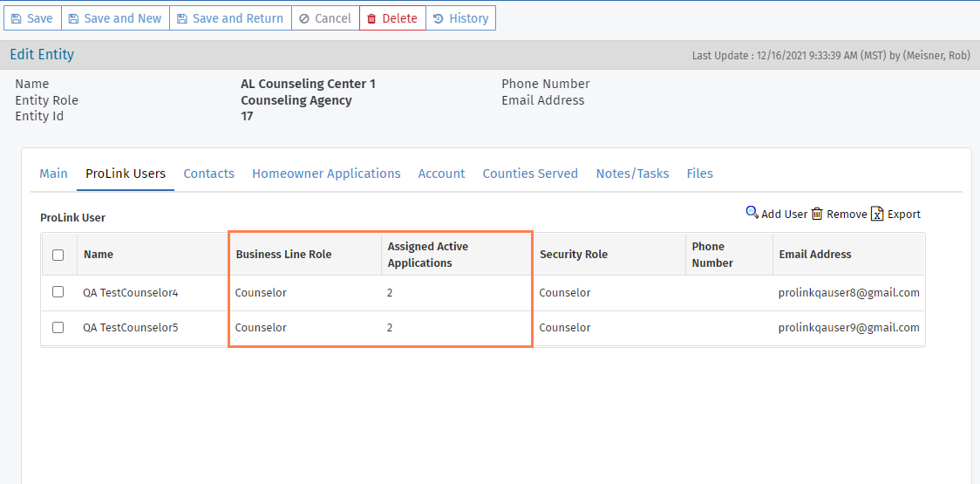Check the box for QA TestCounselor4
This screenshot has width=980, height=484.
[x=58, y=292]
